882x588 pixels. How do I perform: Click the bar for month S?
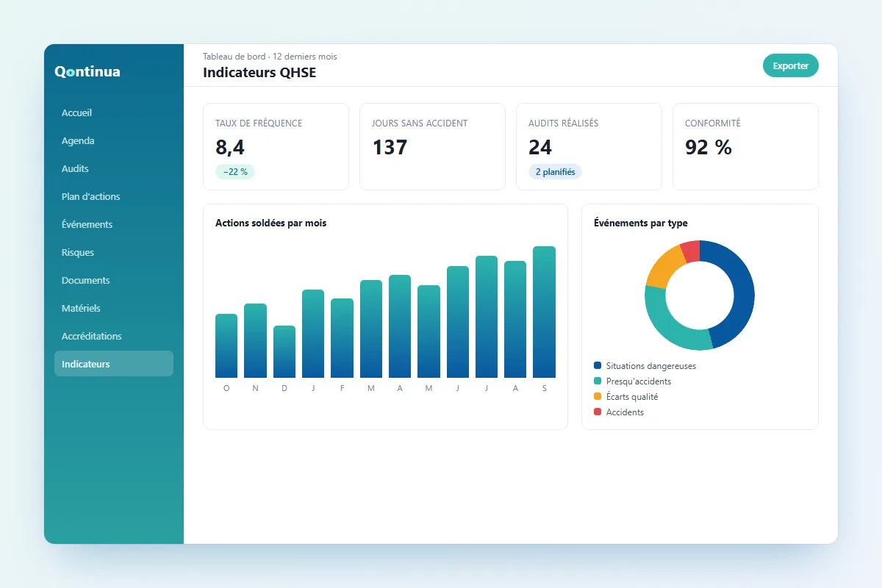pos(545,312)
